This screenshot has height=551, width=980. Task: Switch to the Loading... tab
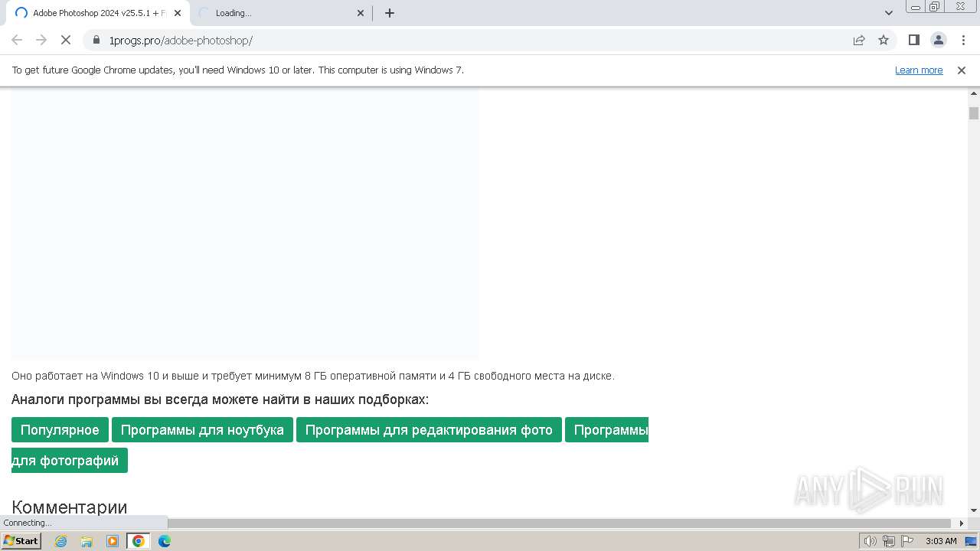tap(279, 13)
